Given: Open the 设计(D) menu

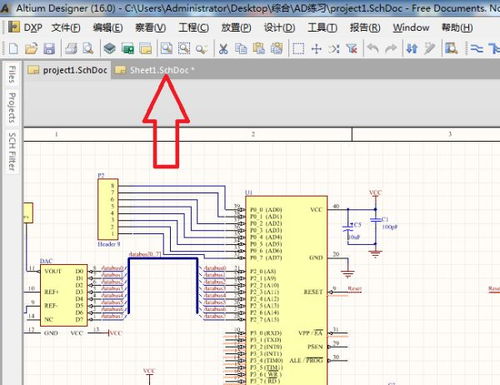Looking at the screenshot, I should 279,28.
